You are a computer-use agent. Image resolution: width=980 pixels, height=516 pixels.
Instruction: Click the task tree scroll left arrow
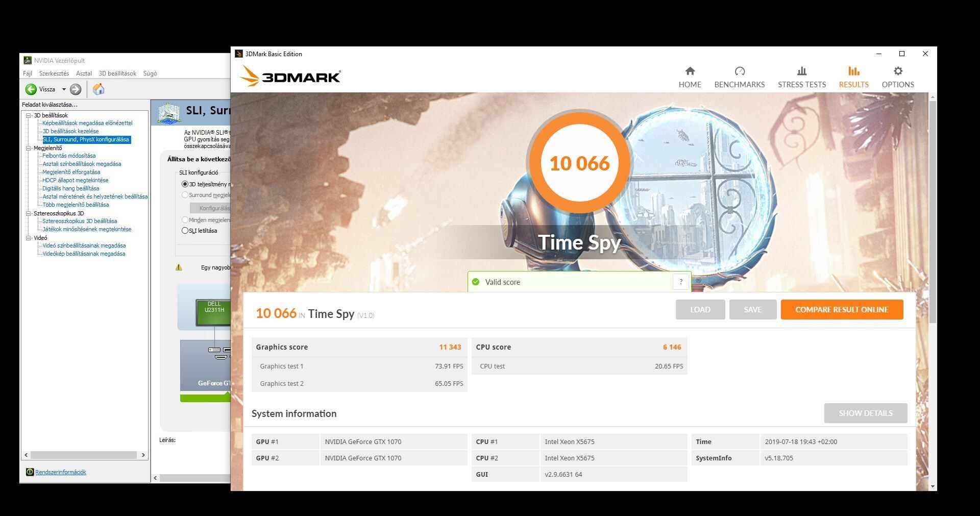click(x=26, y=455)
